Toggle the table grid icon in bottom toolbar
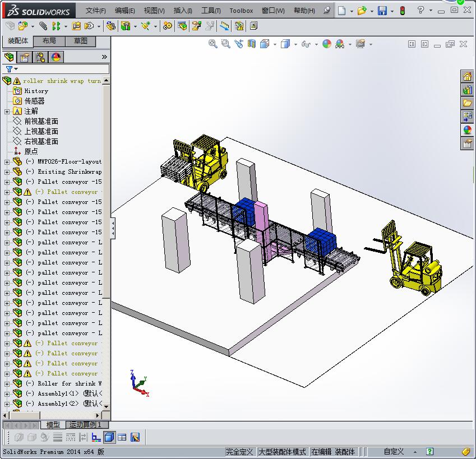Image resolution: width=476 pixels, height=459 pixels. click(122, 437)
